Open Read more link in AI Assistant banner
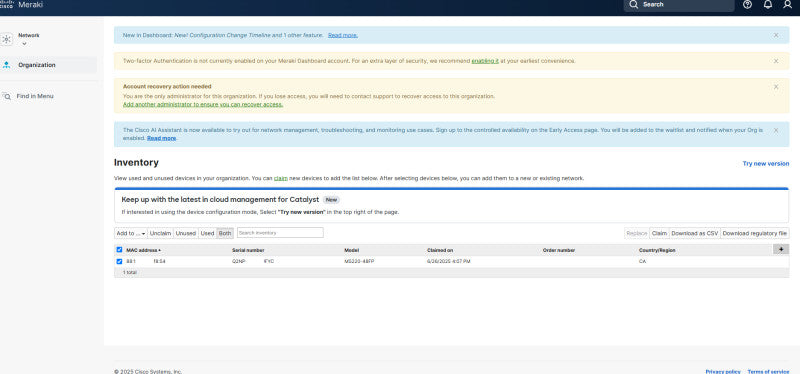Viewport: 800px width, 374px height. (x=162, y=138)
